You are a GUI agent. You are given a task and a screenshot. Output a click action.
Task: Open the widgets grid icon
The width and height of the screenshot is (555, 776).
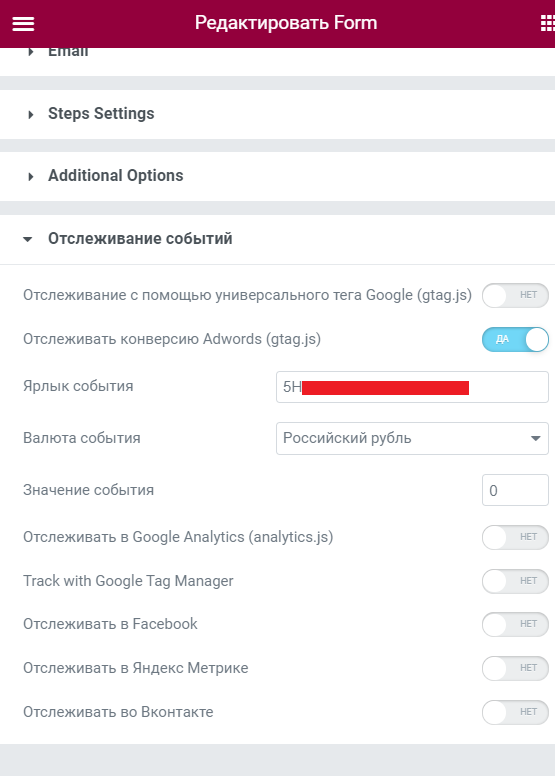tap(547, 23)
